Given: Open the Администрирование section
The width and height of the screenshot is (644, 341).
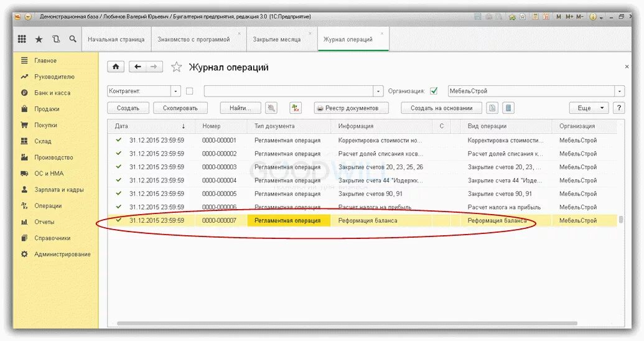Looking at the screenshot, I should 62,254.
